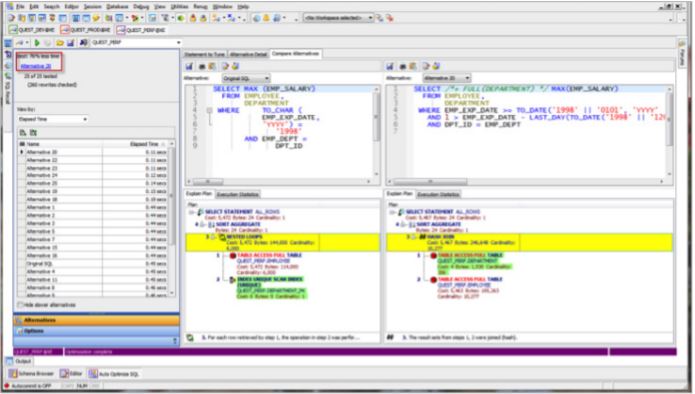Open the Database menu

tap(117, 7)
